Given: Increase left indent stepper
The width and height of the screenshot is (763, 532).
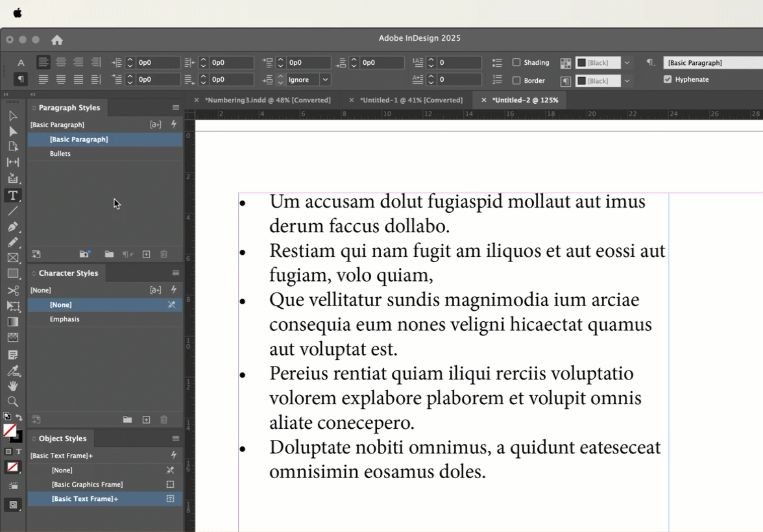Looking at the screenshot, I should [x=130, y=60].
